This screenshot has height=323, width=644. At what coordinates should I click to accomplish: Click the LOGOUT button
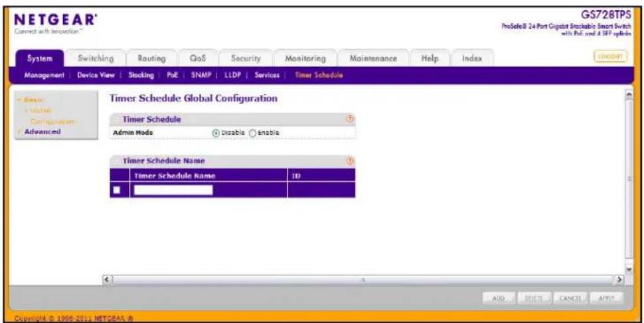tap(610, 56)
